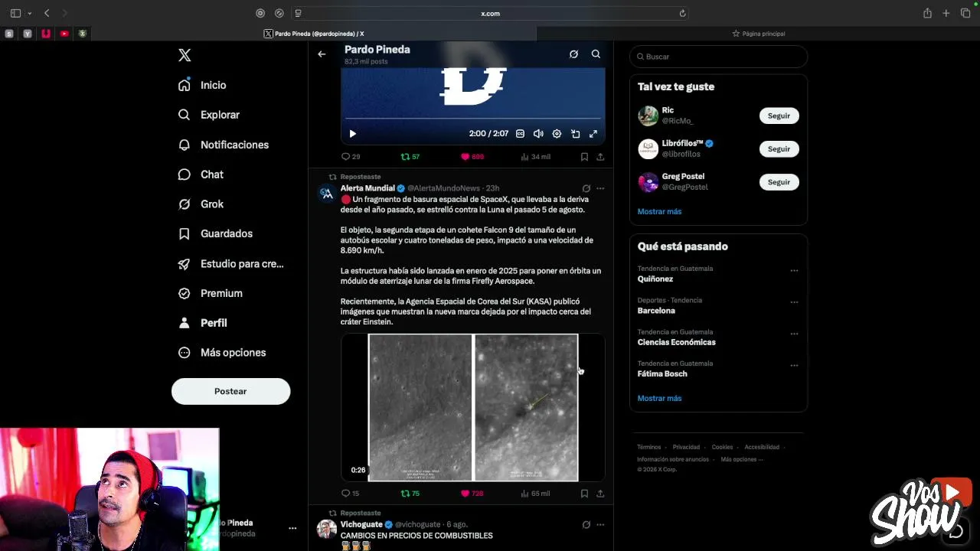The image size is (980, 551).
Task: Follow Greg Postel
Action: 779,182
